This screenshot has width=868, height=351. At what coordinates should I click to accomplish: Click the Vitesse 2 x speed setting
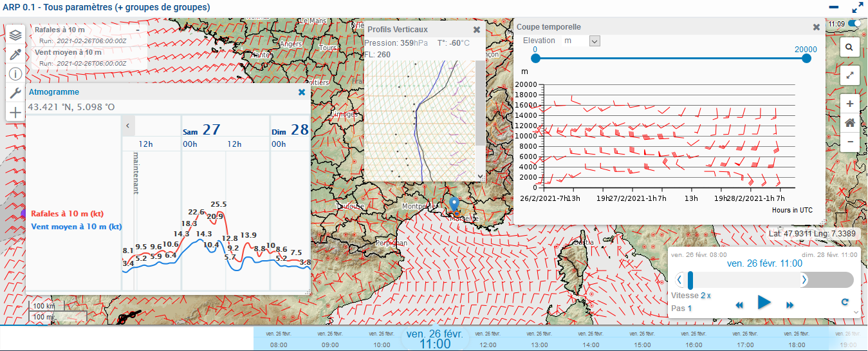pyautogui.click(x=706, y=295)
